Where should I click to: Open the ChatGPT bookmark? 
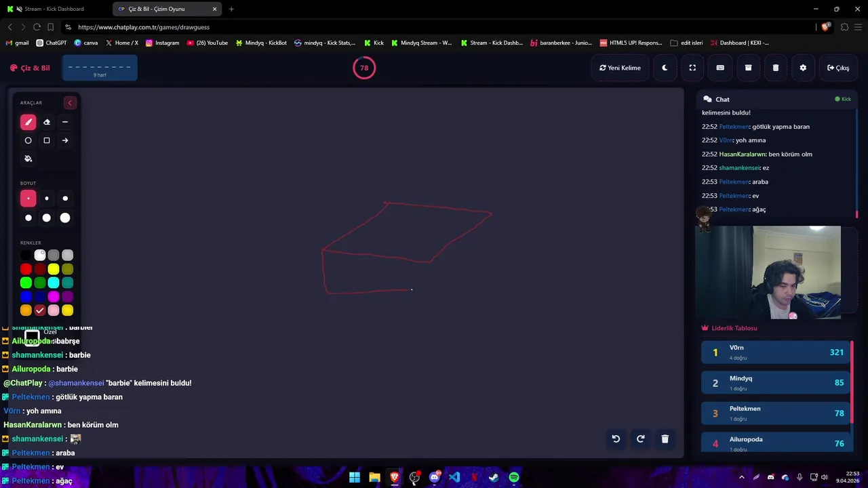[x=52, y=43]
